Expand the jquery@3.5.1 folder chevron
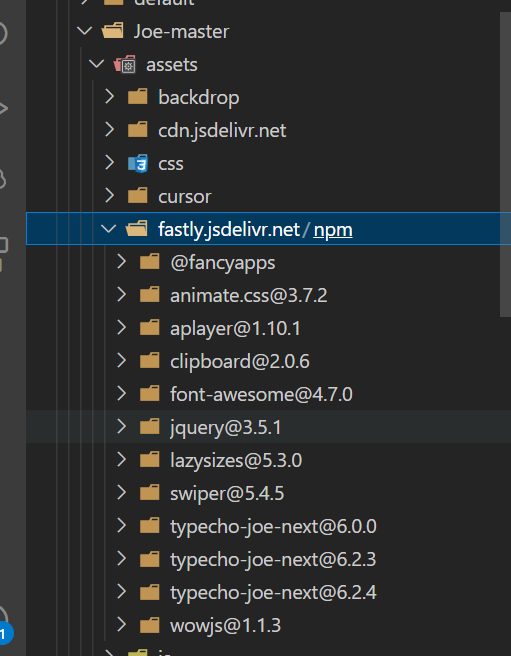This screenshot has width=511, height=656. click(122, 427)
